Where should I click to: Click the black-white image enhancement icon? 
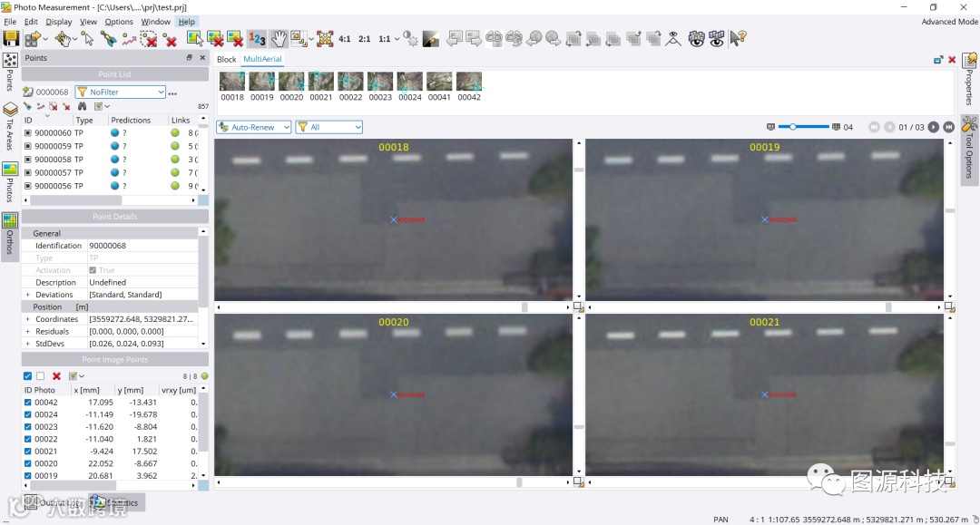tap(431, 39)
